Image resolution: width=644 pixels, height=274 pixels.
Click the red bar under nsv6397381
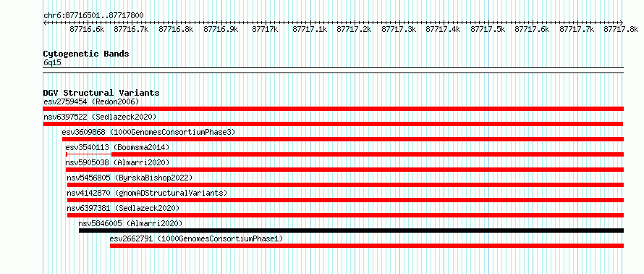(x=345, y=215)
